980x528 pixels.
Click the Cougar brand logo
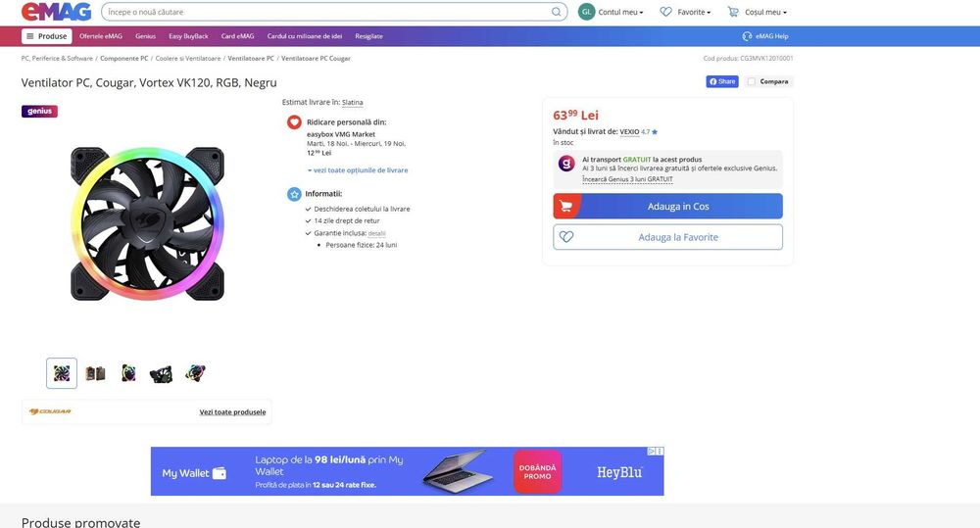pos(50,411)
